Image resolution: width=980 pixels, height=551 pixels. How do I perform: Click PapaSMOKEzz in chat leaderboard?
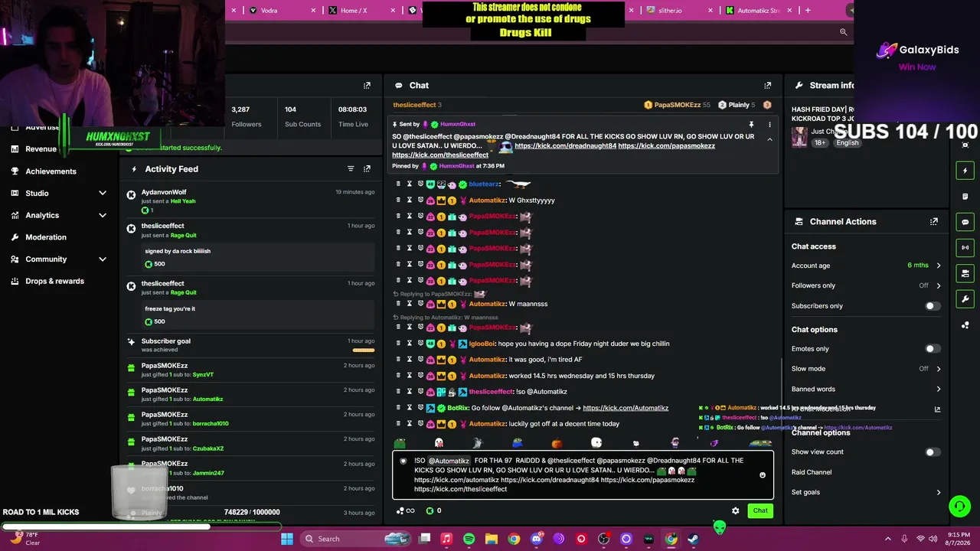click(x=677, y=105)
